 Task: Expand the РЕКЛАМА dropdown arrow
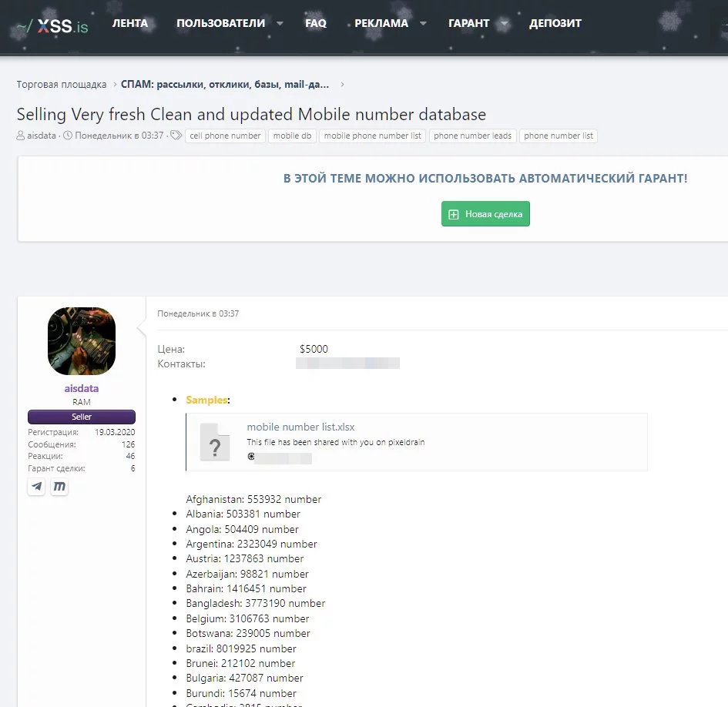(x=422, y=24)
